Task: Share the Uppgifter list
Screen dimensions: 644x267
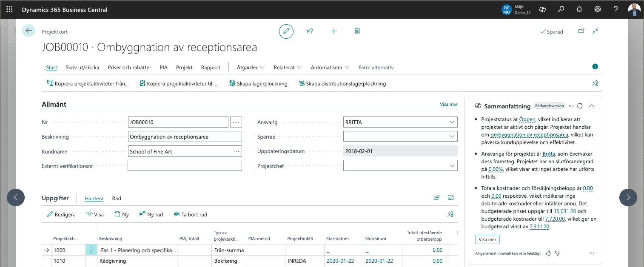Action: coord(436,198)
